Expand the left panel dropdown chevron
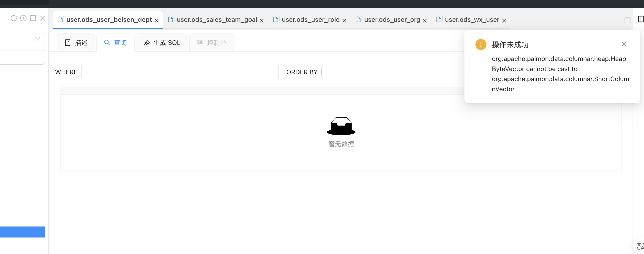This screenshot has height=254, width=644. pyautogui.click(x=38, y=39)
